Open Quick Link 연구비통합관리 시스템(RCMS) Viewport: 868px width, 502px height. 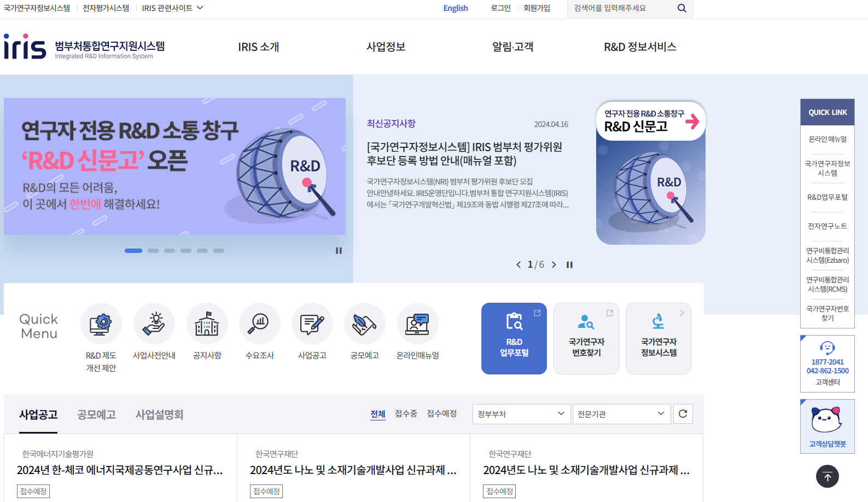coord(828,285)
